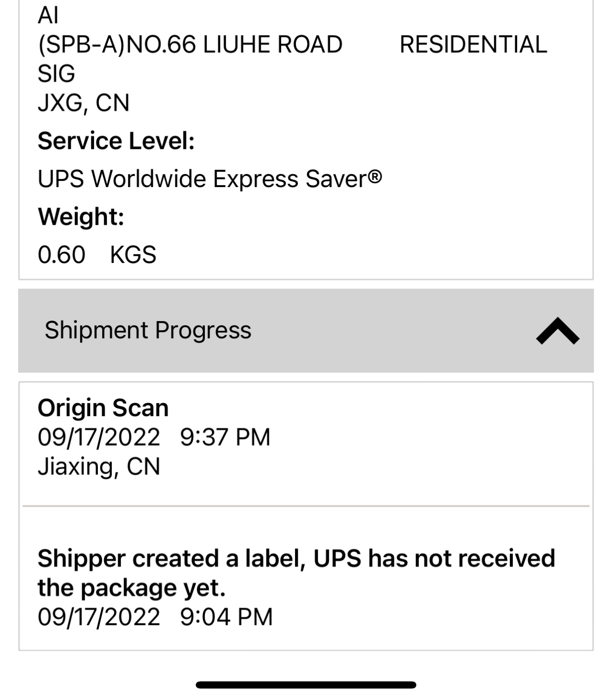Collapse Shipment Progress with the chevron arrow
Image resolution: width=614 pixels, height=700 pixels.
pyautogui.click(x=557, y=331)
